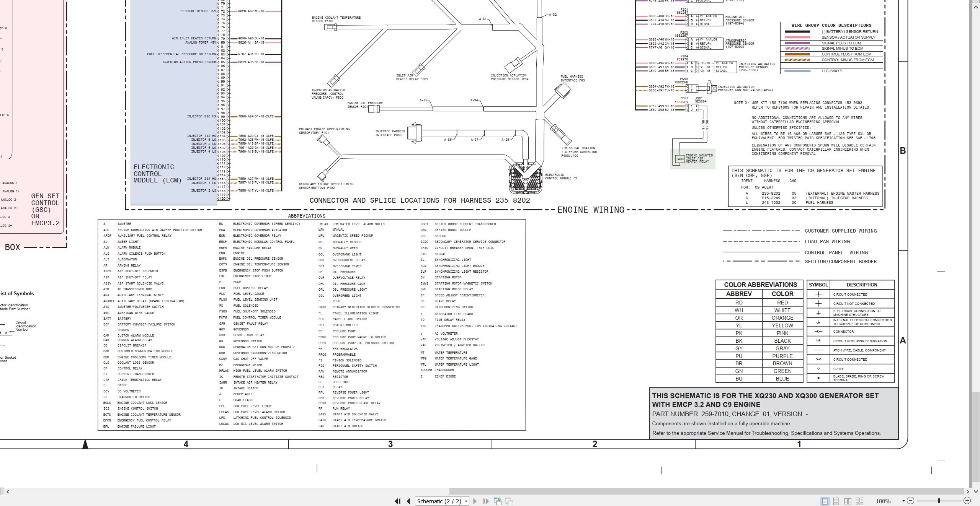Viewport: 980px width, 506px height.
Task: Open the zoom level dropdown arrow
Action: point(903,501)
